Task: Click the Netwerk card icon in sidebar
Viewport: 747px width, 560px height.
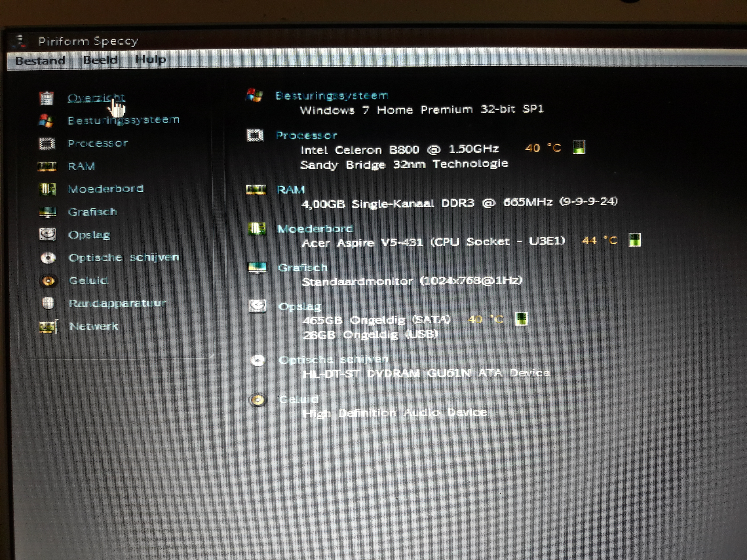Action: [x=49, y=326]
